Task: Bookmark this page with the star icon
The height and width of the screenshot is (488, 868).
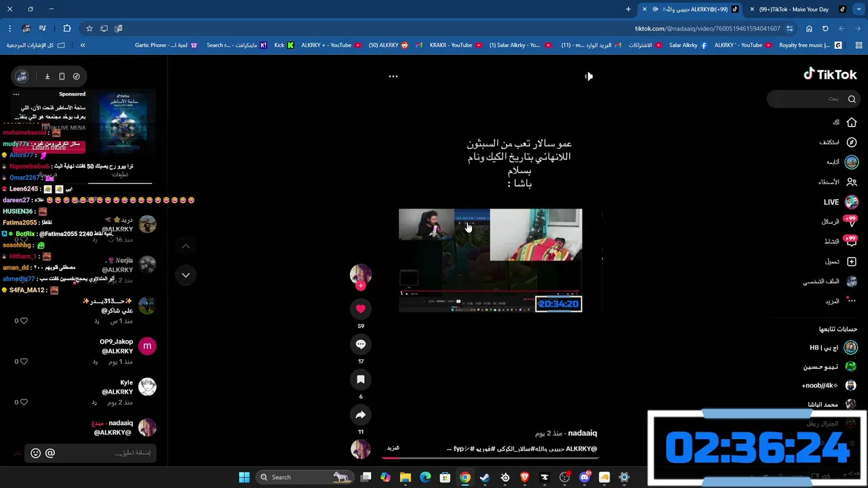Action: [x=89, y=28]
